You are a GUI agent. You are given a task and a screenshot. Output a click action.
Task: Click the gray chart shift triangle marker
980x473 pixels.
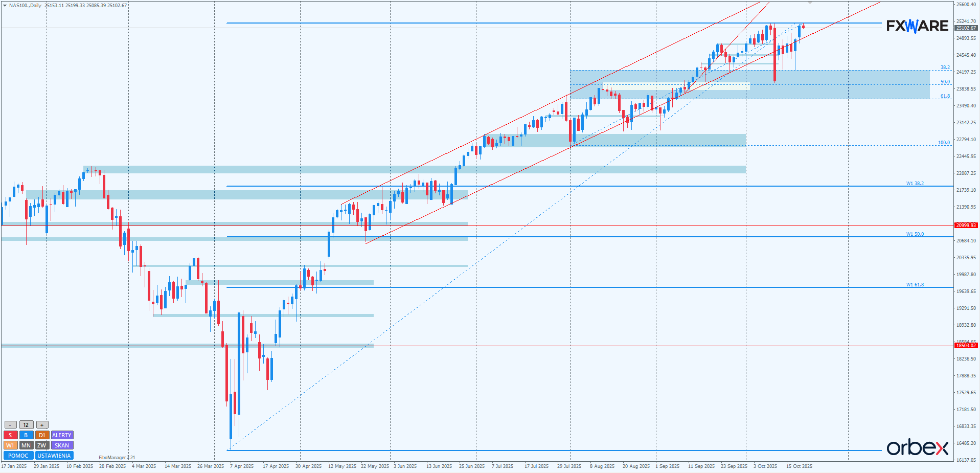click(810, 3)
